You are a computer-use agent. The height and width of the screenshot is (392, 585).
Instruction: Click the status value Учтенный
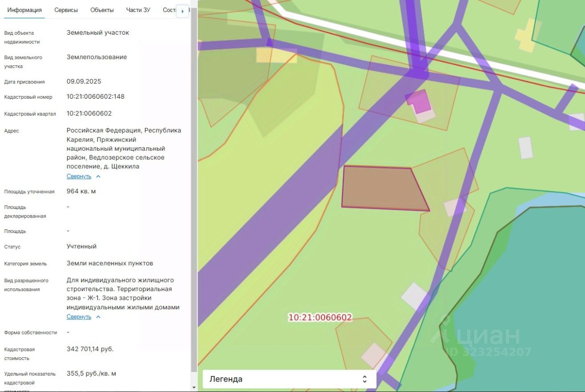(x=82, y=246)
